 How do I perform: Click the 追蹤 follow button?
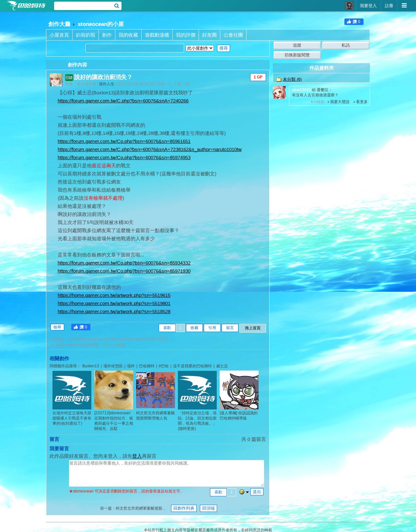(297, 45)
